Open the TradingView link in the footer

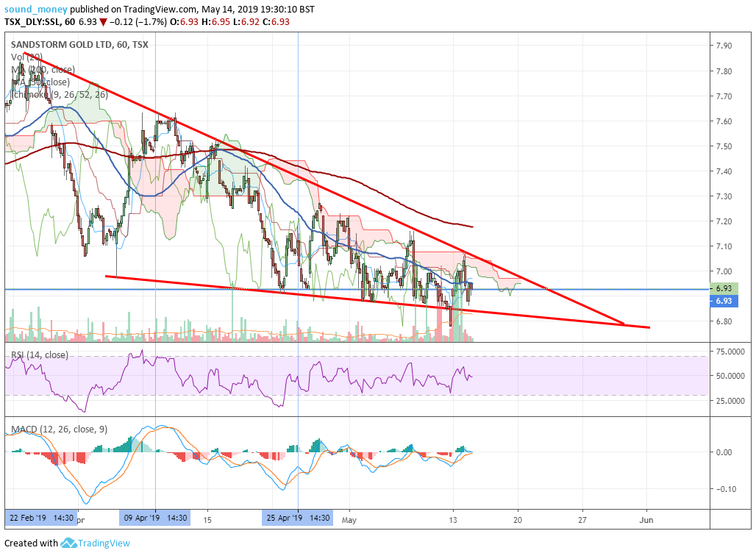pyautogui.click(x=104, y=543)
